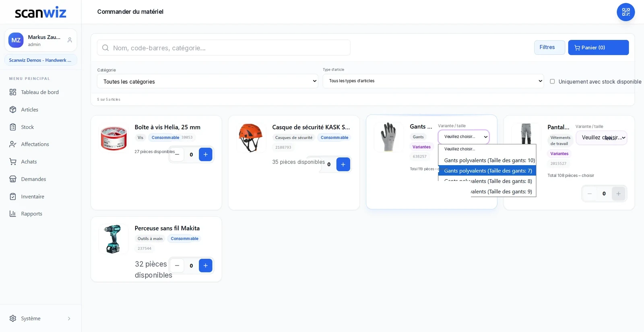Click Scanwiz Demos - Handwerk organization selector

pyautogui.click(x=41, y=60)
